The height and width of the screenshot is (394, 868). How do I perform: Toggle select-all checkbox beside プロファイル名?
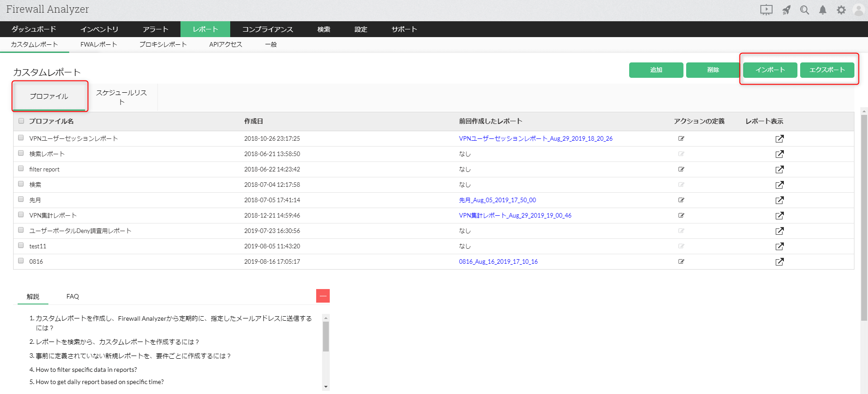pyautogui.click(x=21, y=121)
